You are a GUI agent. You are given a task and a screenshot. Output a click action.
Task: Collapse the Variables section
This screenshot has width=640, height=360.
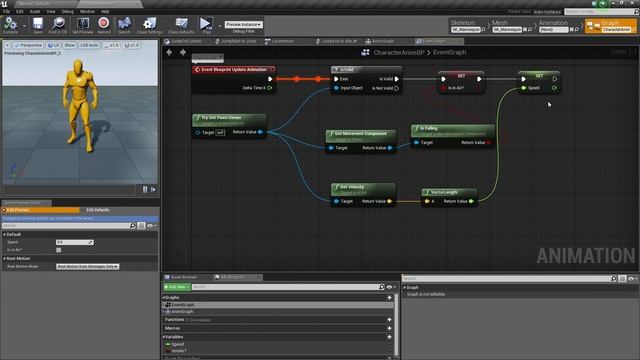(x=164, y=337)
